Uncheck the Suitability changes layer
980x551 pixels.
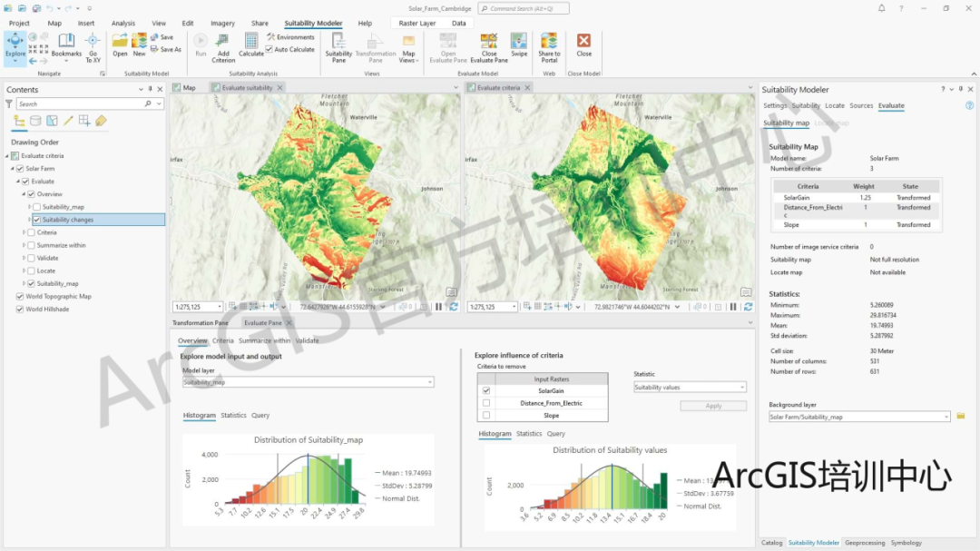pos(37,220)
